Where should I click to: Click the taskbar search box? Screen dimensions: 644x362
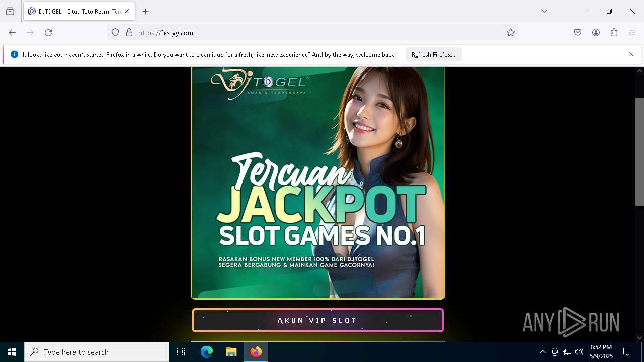coord(97,352)
